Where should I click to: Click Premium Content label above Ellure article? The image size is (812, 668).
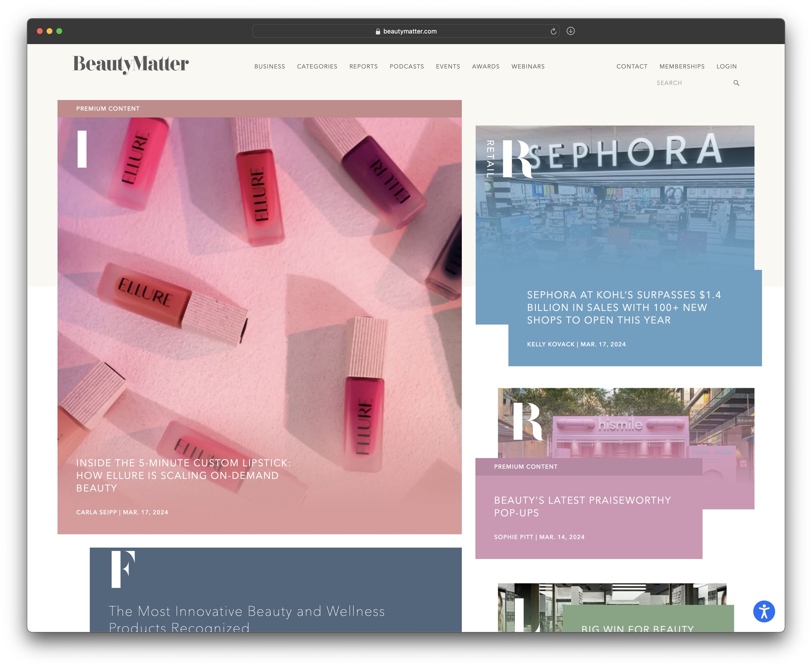(x=108, y=109)
